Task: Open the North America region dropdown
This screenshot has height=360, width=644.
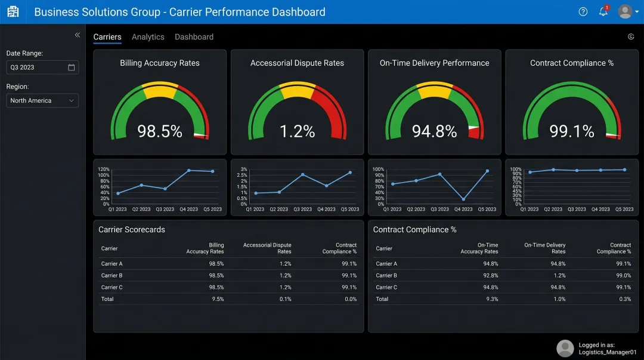Action: pyautogui.click(x=42, y=100)
